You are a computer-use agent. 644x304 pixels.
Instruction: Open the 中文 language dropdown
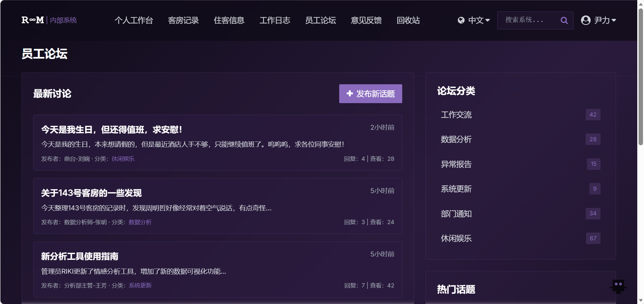[476, 20]
